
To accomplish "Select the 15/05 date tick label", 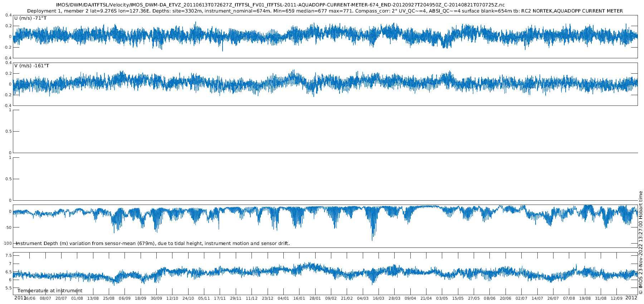I will coord(458,299).
